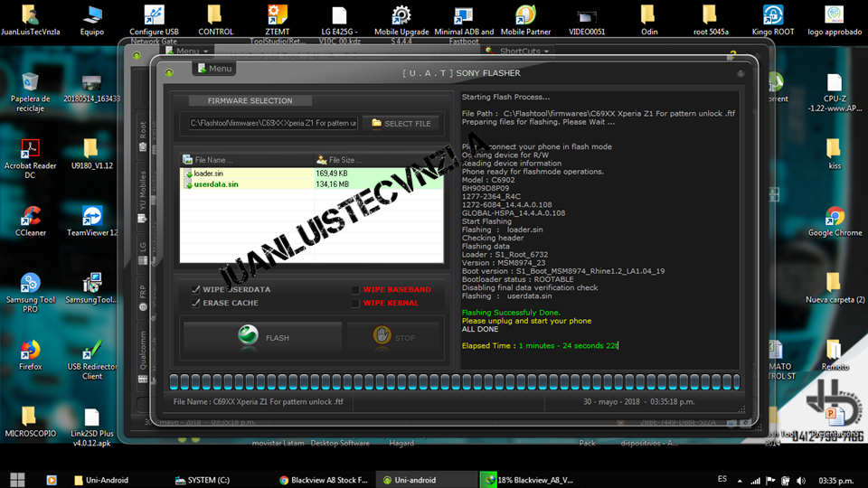Launch TeamViewer 12 shortcut
Screen dimensions: 868x488
point(92,221)
